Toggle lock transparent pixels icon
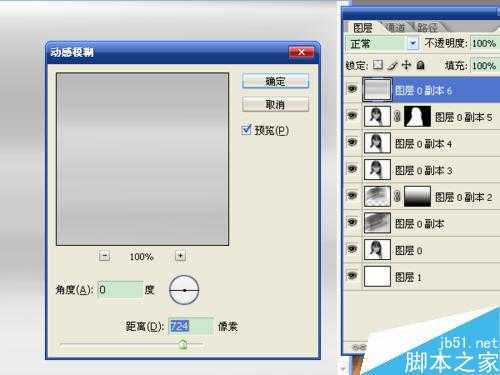The image size is (500, 375). (x=378, y=65)
